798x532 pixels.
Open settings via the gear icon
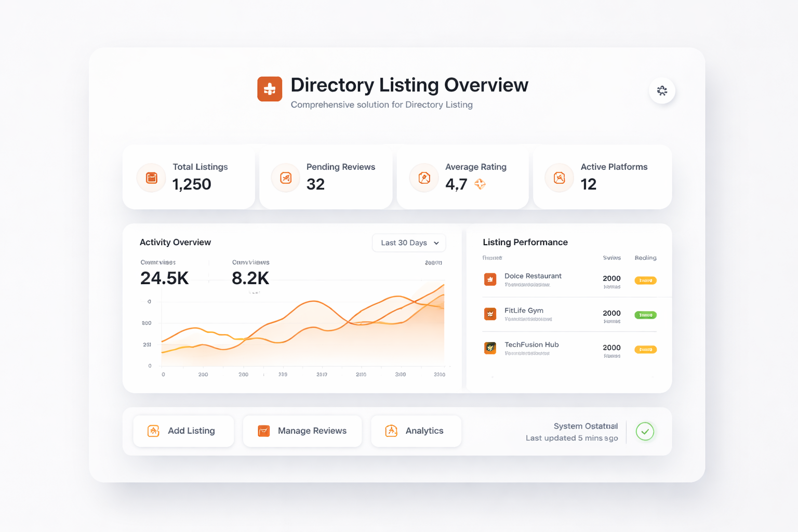coord(661,90)
